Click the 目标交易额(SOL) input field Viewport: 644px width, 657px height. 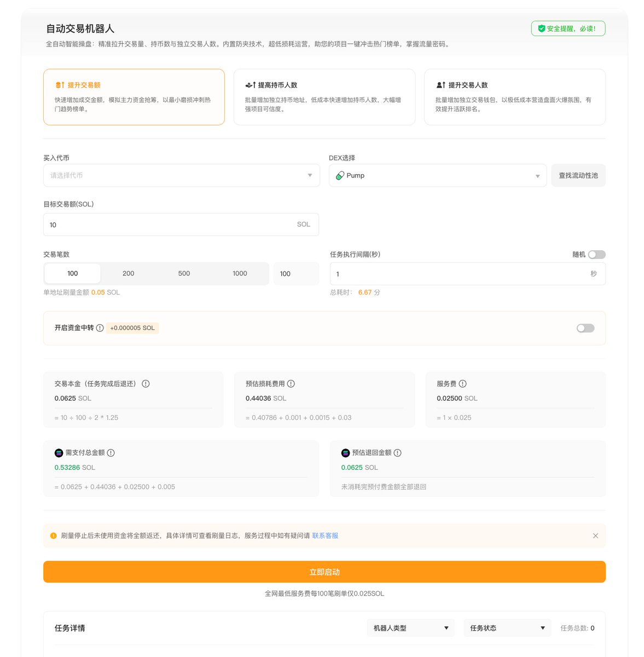[181, 224]
